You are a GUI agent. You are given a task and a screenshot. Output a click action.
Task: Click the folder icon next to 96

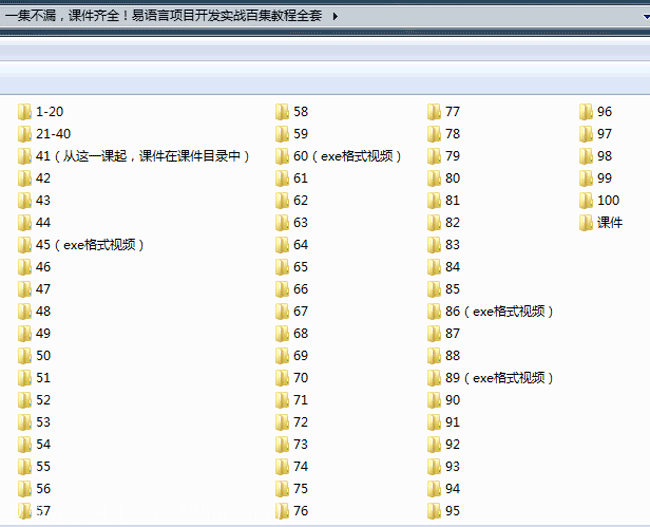(586, 112)
